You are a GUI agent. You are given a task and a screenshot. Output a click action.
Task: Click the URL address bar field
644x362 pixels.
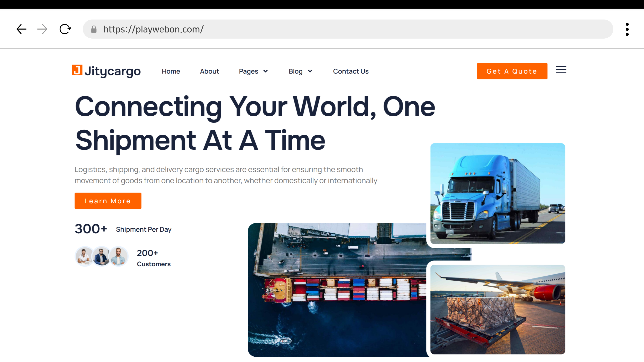pyautogui.click(x=350, y=29)
